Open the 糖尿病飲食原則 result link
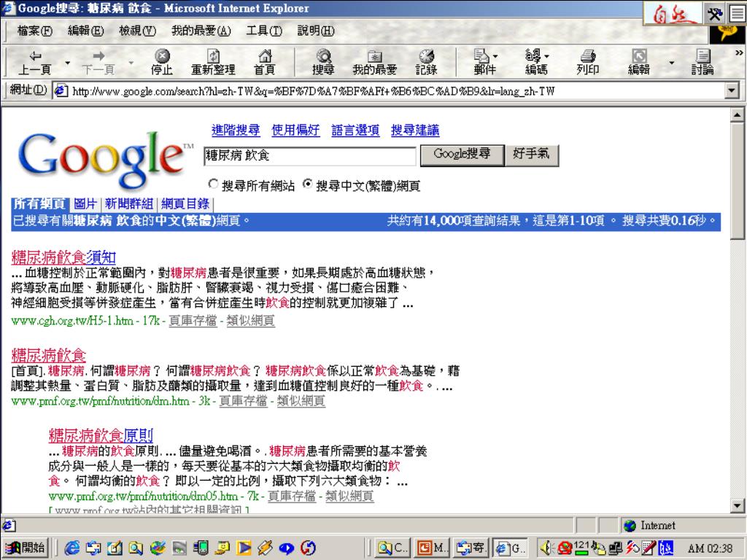The height and width of the screenshot is (560, 747). click(x=101, y=435)
